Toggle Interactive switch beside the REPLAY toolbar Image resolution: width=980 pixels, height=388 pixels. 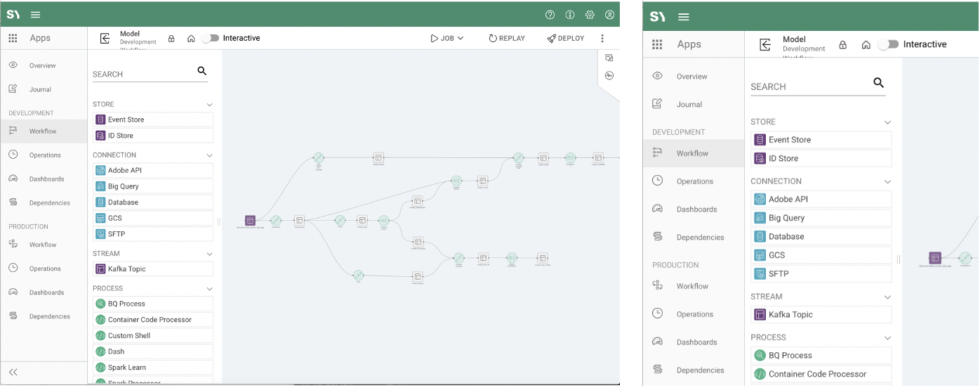210,39
